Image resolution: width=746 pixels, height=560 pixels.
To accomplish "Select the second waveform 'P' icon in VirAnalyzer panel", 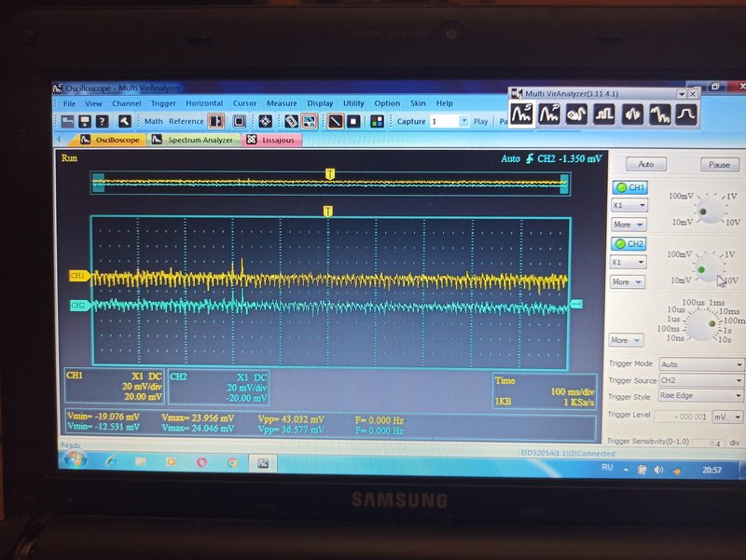I will 549,114.
